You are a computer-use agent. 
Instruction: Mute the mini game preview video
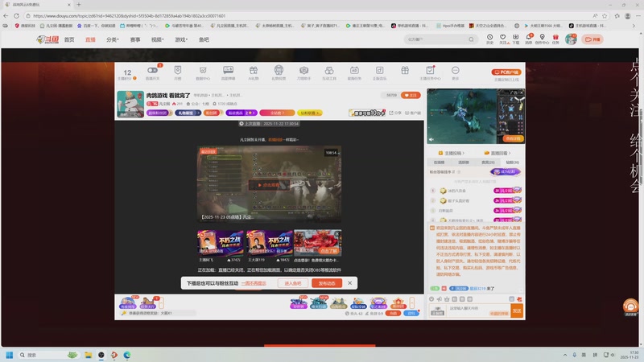(431, 139)
